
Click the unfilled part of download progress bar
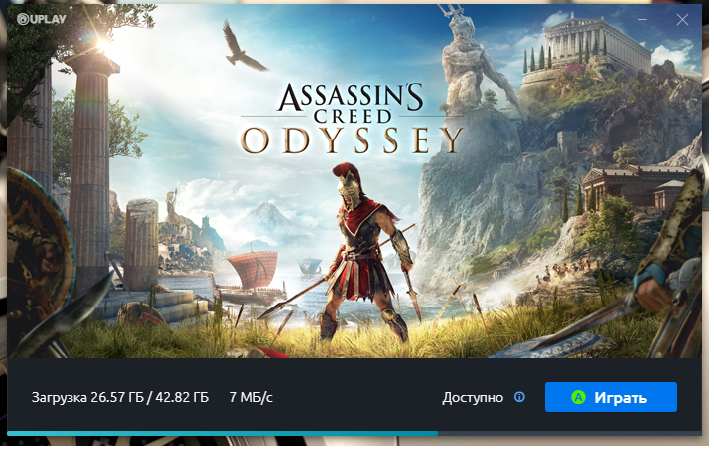[569, 434]
